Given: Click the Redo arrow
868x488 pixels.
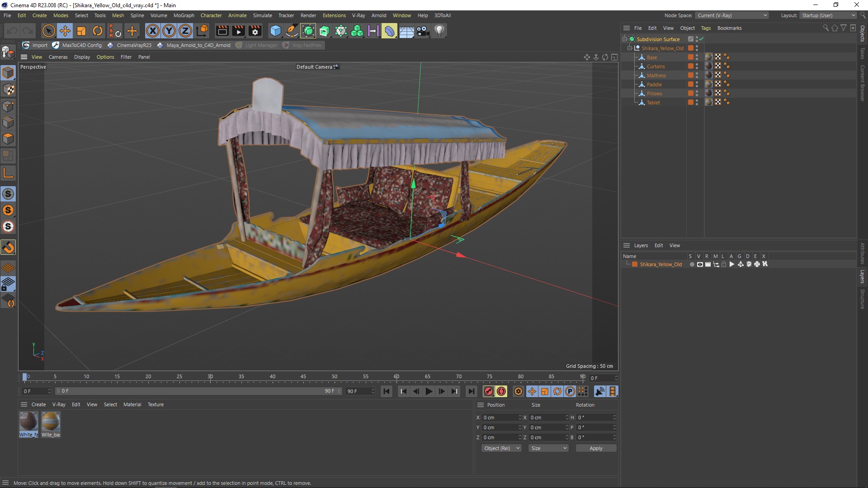Looking at the screenshot, I should click(28, 31).
